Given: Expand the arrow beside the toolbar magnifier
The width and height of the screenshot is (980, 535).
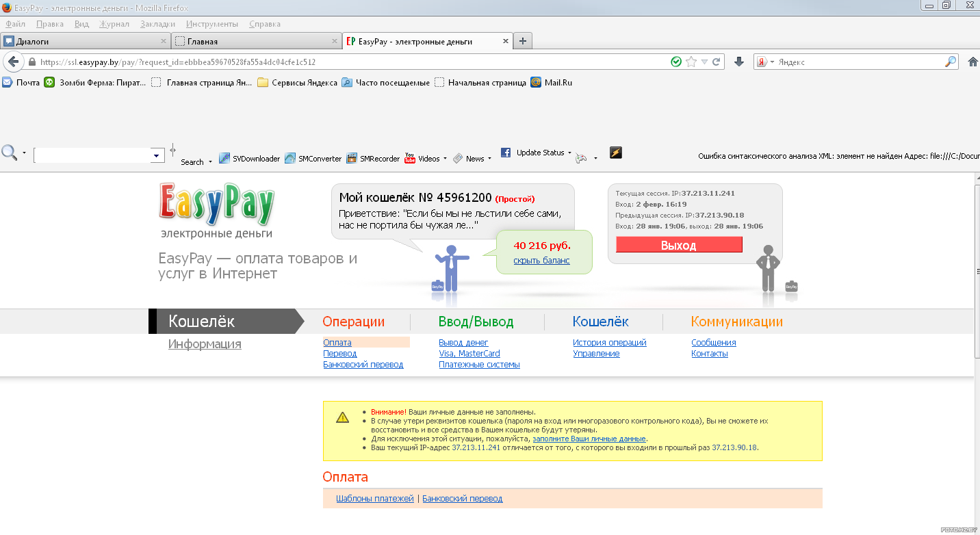Looking at the screenshot, I should 24,153.
